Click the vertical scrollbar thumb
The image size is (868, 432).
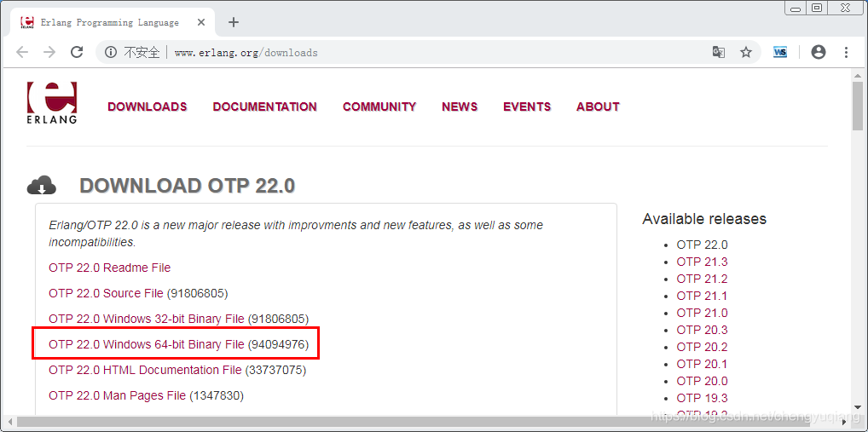(x=858, y=107)
